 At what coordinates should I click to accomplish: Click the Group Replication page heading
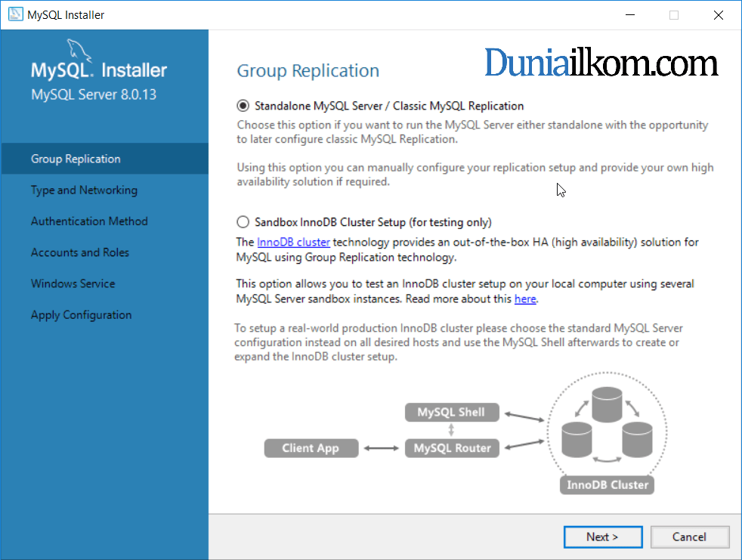coord(308,70)
